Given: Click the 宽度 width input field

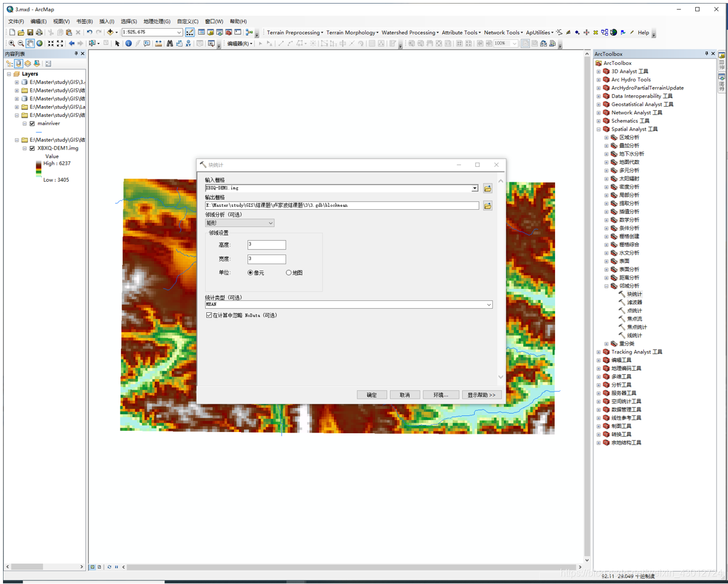Looking at the screenshot, I should [x=267, y=259].
